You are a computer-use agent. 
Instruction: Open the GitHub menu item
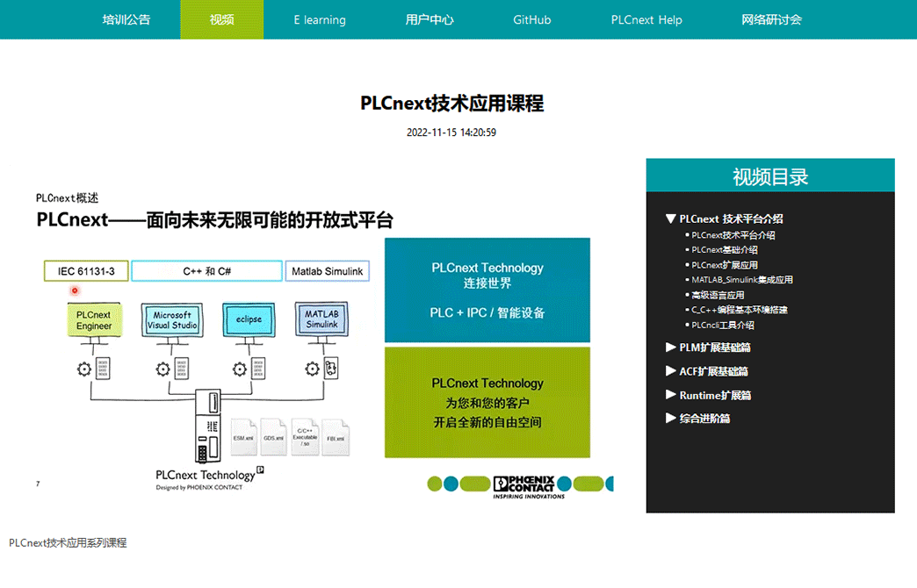(x=531, y=19)
